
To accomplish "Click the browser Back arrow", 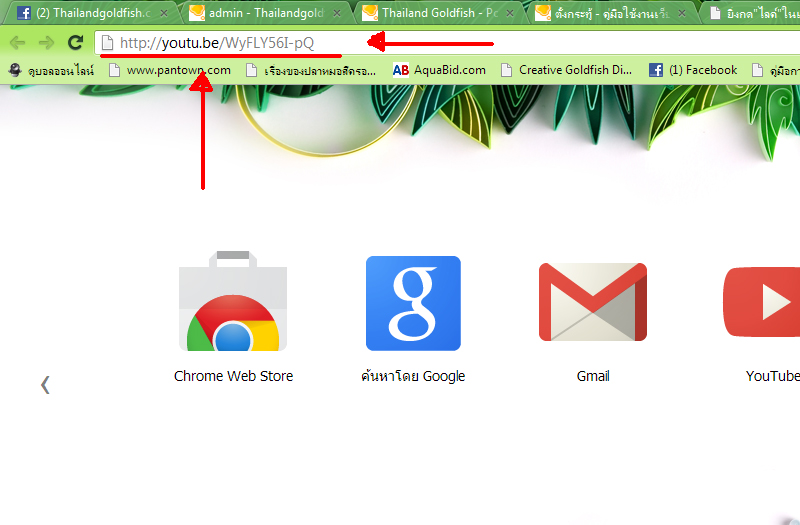I will 17,43.
